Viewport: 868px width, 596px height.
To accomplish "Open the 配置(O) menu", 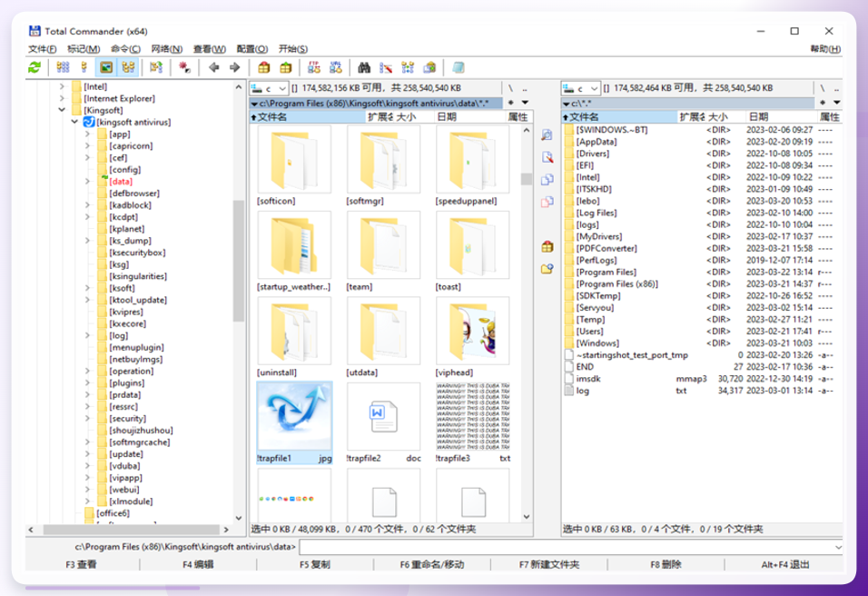I will (252, 49).
